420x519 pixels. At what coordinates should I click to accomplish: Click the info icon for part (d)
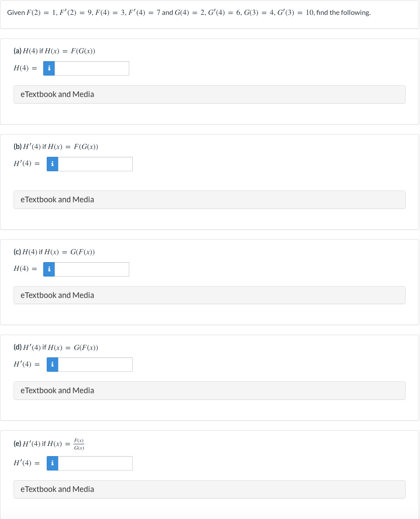[x=52, y=364]
